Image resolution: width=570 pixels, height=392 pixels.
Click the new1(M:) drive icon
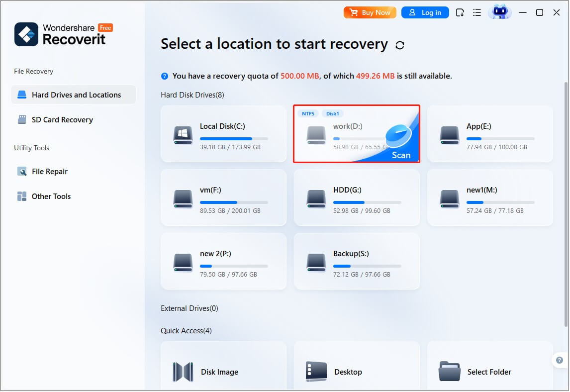click(450, 199)
